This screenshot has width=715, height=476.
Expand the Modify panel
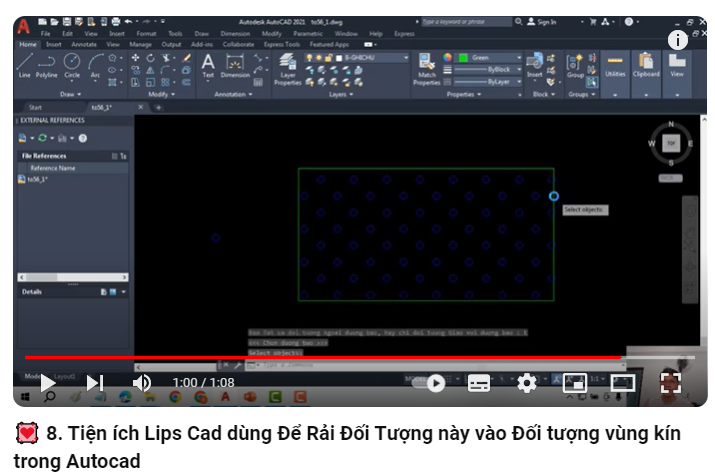coord(161,94)
